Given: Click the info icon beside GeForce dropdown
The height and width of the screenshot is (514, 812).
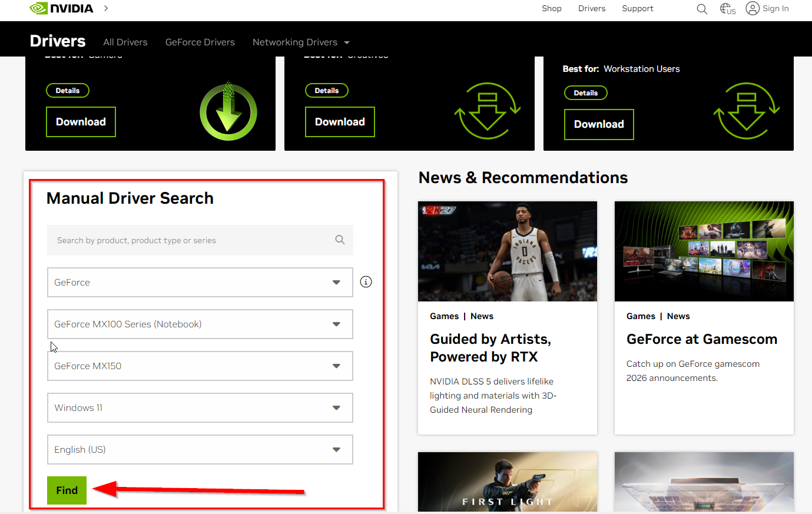Looking at the screenshot, I should click(366, 282).
